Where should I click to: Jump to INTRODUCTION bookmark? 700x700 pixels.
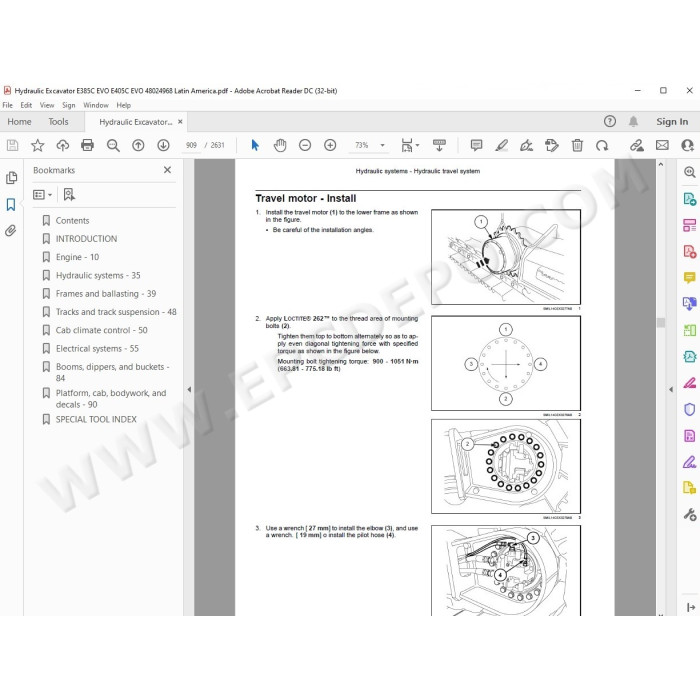(86, 239)
